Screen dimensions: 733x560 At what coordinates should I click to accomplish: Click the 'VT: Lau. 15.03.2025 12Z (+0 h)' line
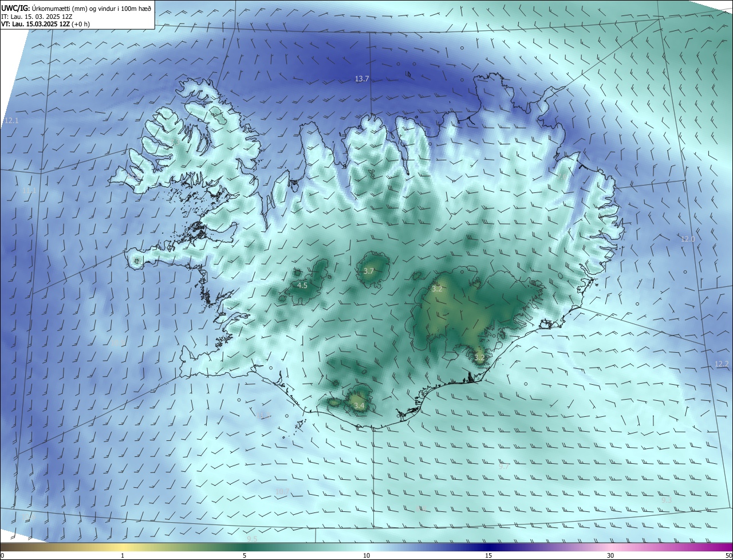point(45,24)
